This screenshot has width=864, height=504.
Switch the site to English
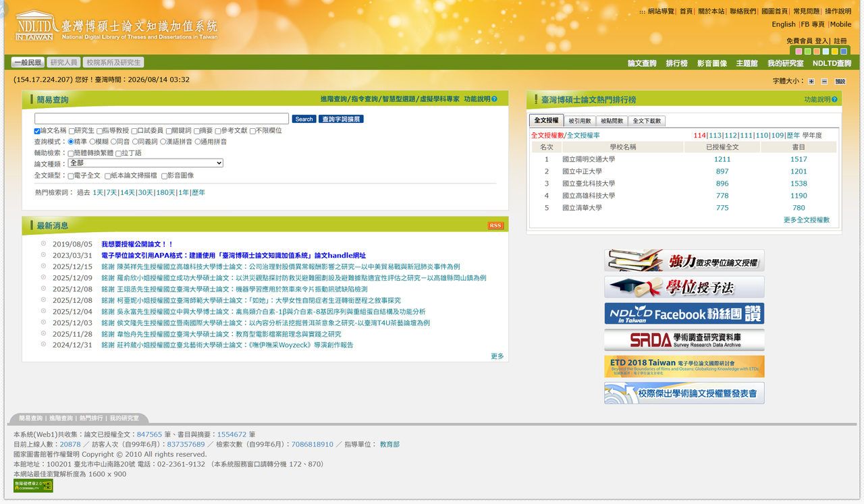coord(784,24)
